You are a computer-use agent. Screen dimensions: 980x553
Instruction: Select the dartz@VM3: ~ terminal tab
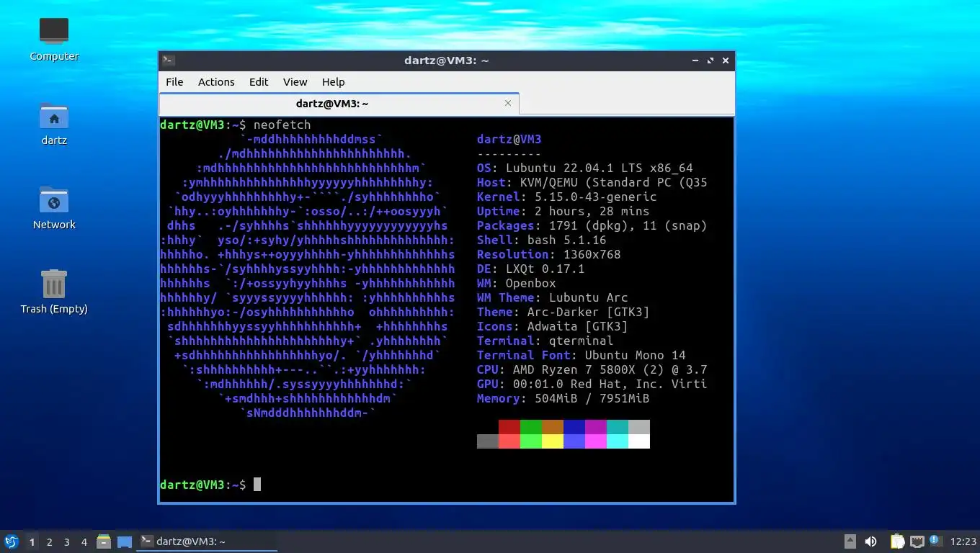[339, 104]
